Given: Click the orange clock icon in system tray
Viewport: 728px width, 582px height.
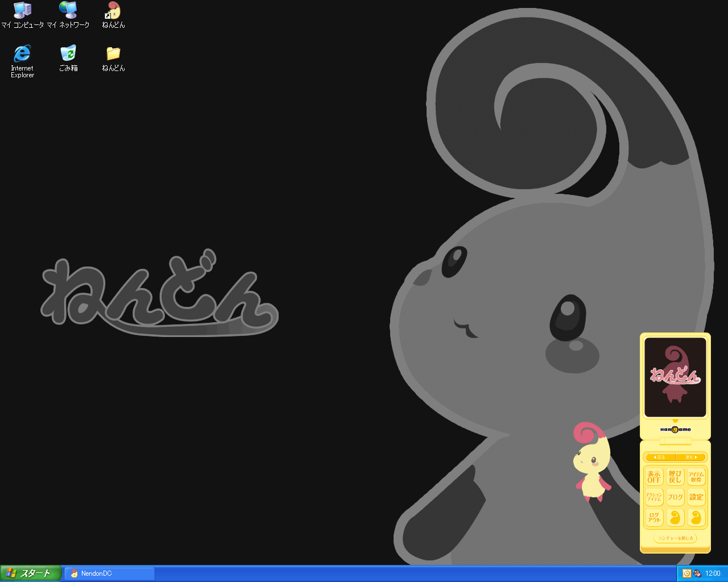Looking at the screenshot, I should coord(686,573).
